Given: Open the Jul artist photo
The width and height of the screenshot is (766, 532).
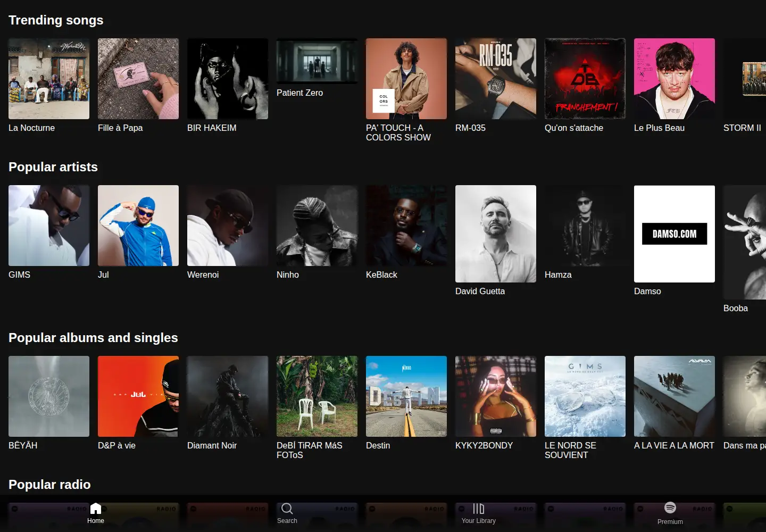Looking at the screenshot, I should point(138,226).
